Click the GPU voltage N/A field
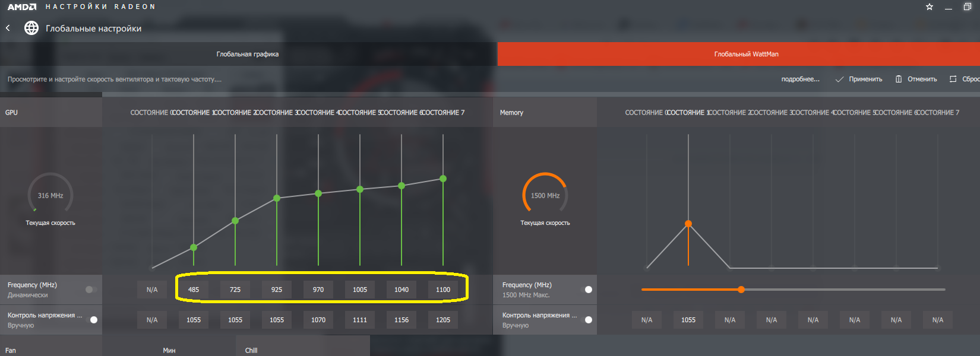Screen dimensions: 980x356 click(x=152, y=320)
